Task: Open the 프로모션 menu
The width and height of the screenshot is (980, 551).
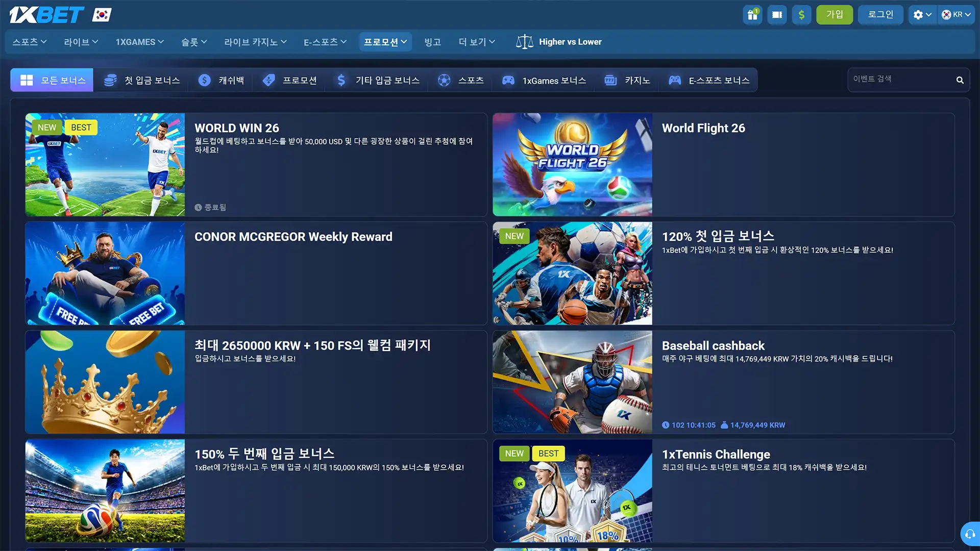Action: [x=385, y=42]
